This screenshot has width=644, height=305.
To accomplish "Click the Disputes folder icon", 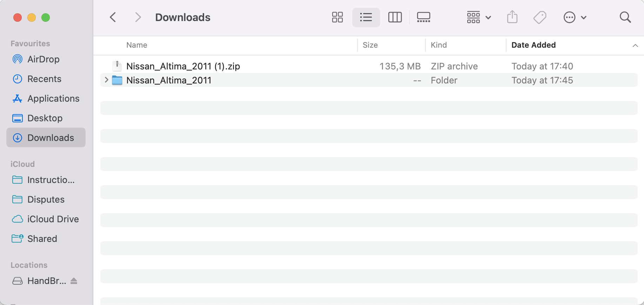I will click(x=18, y=199).
